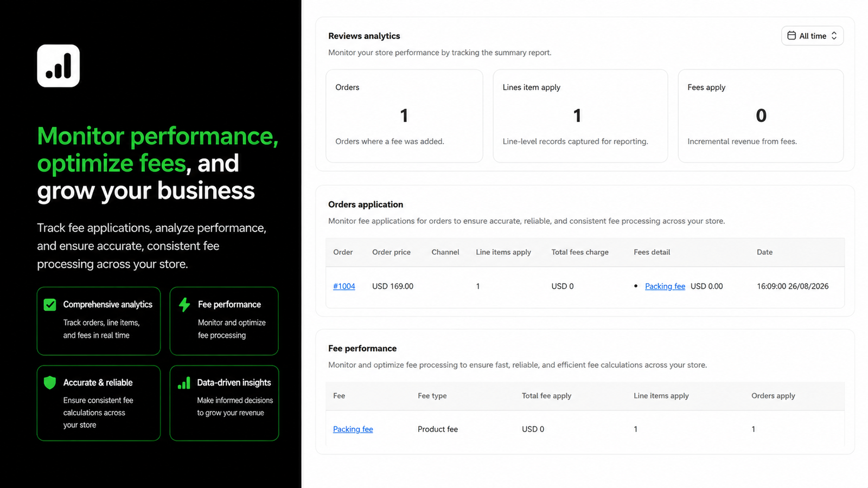Click the Comprehensive analytics feature card
Viewport: 868px width, 488px height.
(x=99, y=321)
